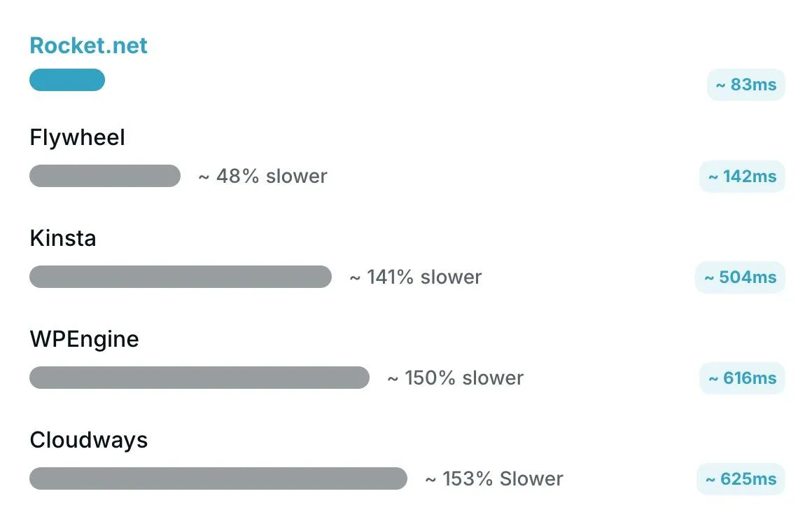Click the ~ 83ms badge

746,85
